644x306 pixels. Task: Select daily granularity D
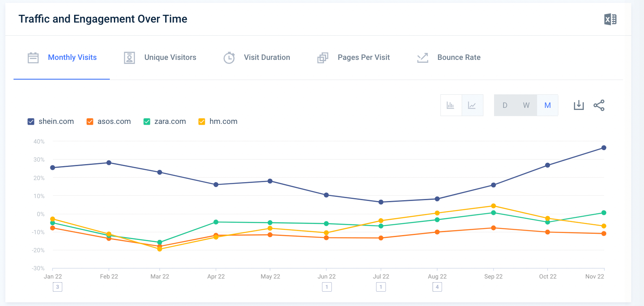(505, 105)
